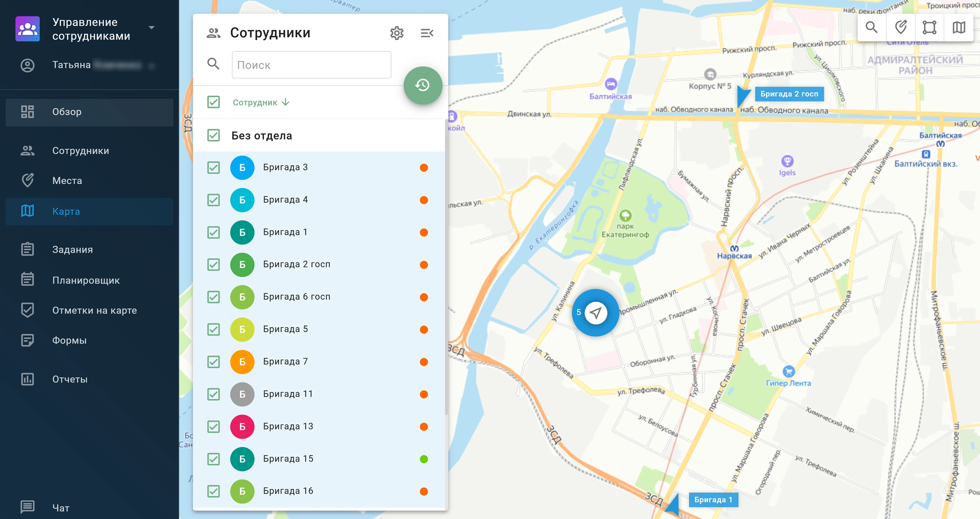The width and height of the screenshot is (980, 519).
Task: Click the green history button
Action: pos(423,85)
